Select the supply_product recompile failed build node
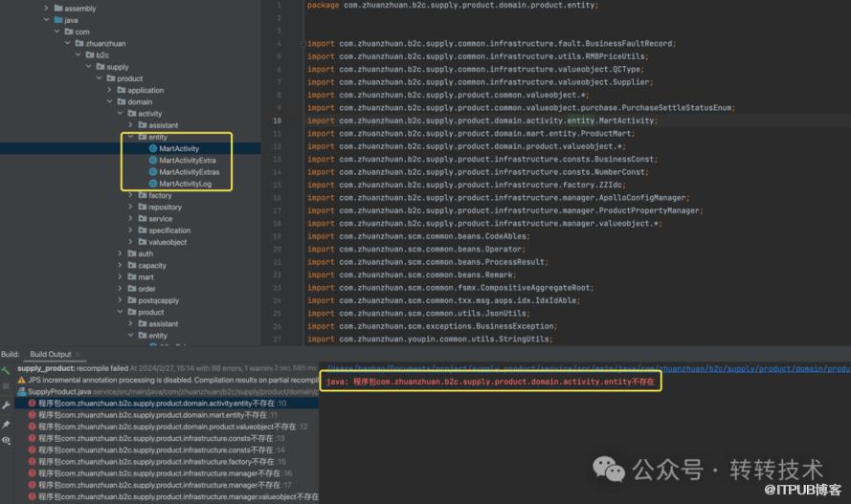 click(167, 368)
